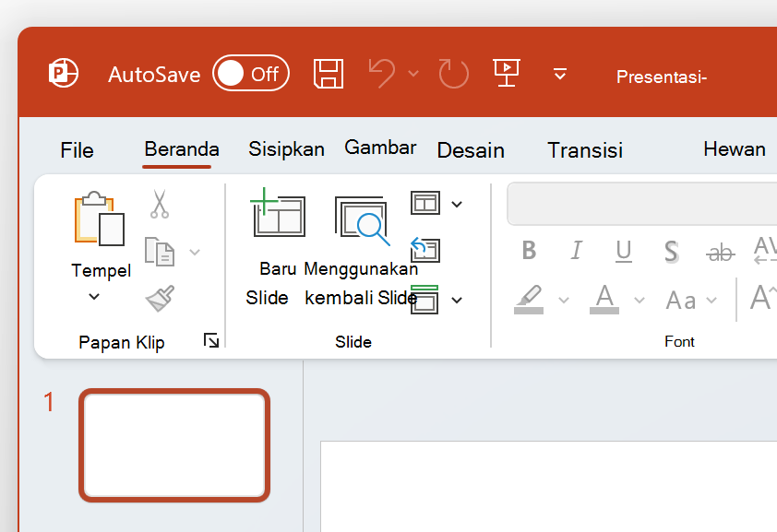Toggle Strikethrough ab button

721,253
